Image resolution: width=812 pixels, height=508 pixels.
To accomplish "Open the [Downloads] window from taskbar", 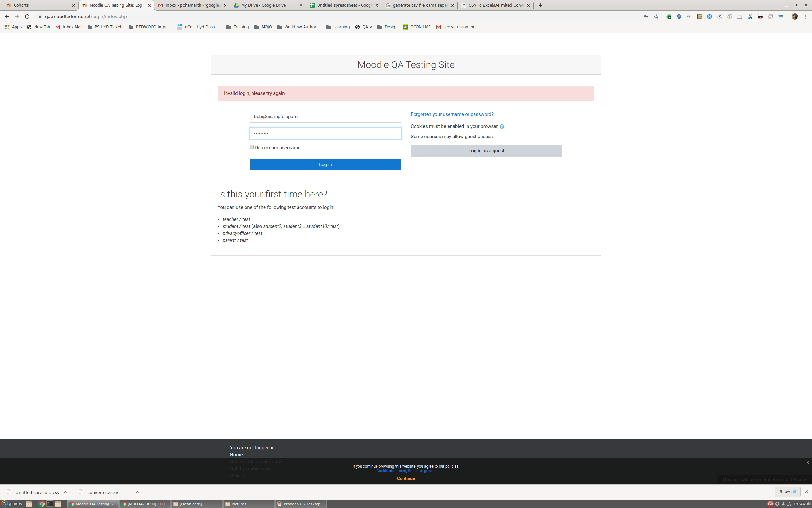I will point(197,504).
